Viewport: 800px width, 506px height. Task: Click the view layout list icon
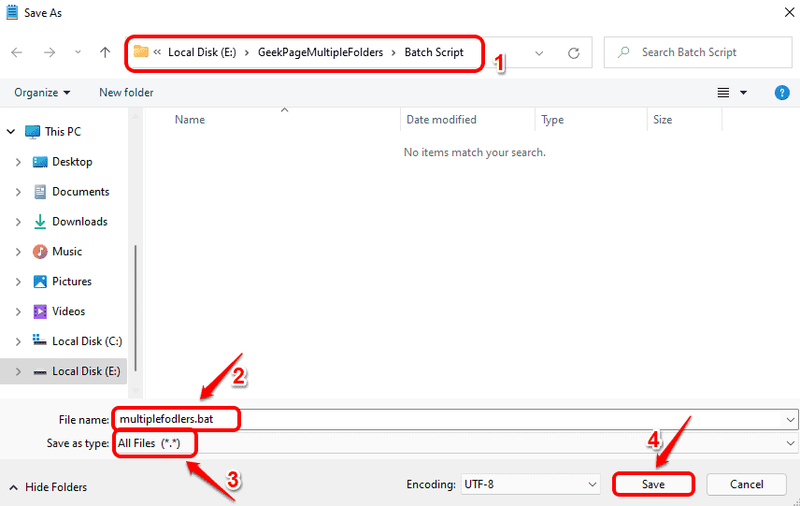tap(723, 93)
